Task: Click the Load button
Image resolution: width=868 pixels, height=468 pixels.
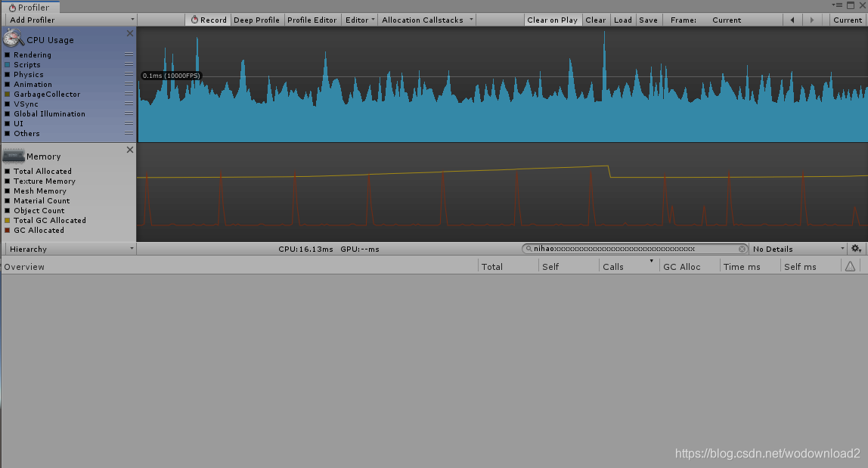Action: pos(623,20)
